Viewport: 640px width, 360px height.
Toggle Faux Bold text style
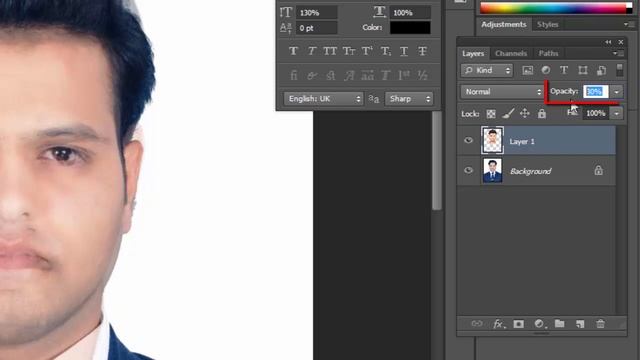(x=293, y=51)
